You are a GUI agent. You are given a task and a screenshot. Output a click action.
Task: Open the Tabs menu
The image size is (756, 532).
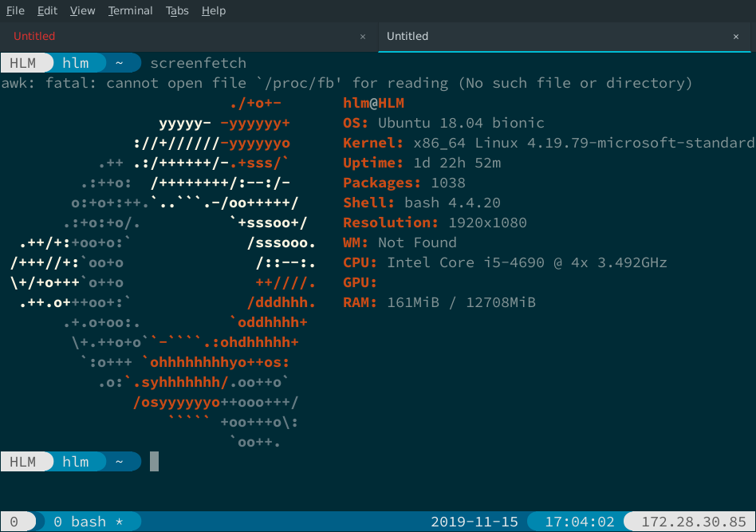[x=177, y=10]
